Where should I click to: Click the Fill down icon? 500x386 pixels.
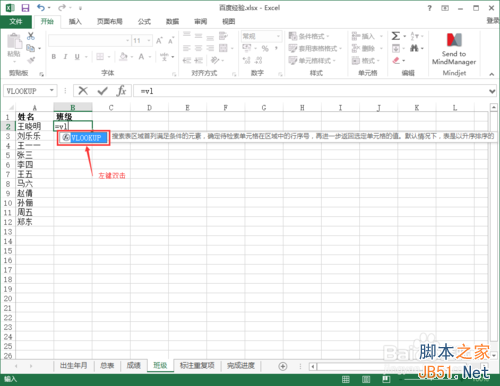tap(396, 48)
